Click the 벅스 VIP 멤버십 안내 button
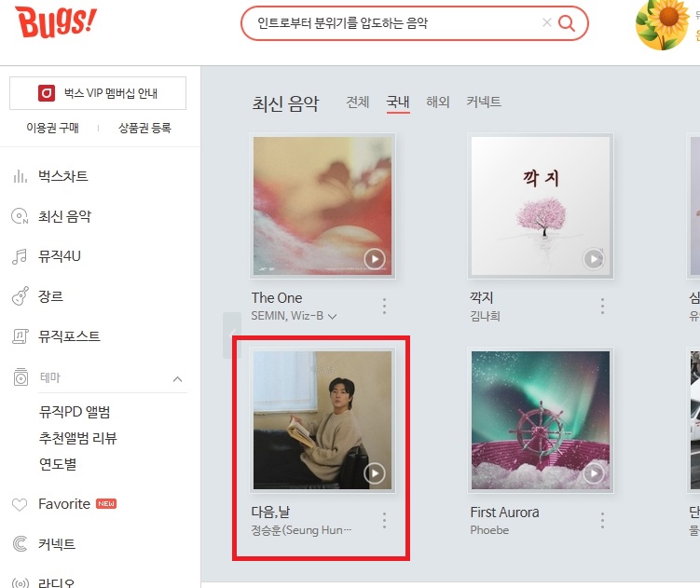 point(98,93)
